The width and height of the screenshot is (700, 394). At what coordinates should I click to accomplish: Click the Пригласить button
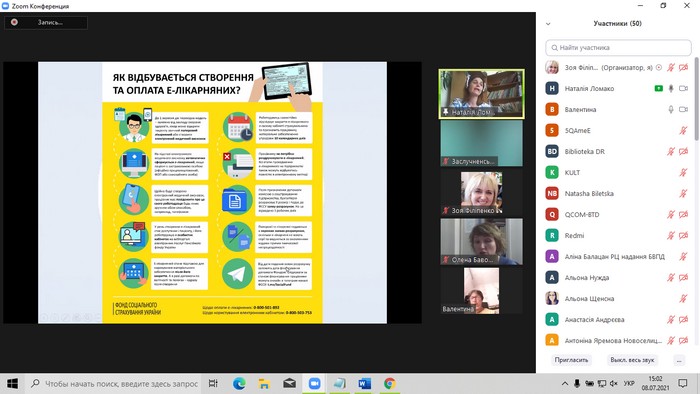pyautogui.click(x=571, y=360)
